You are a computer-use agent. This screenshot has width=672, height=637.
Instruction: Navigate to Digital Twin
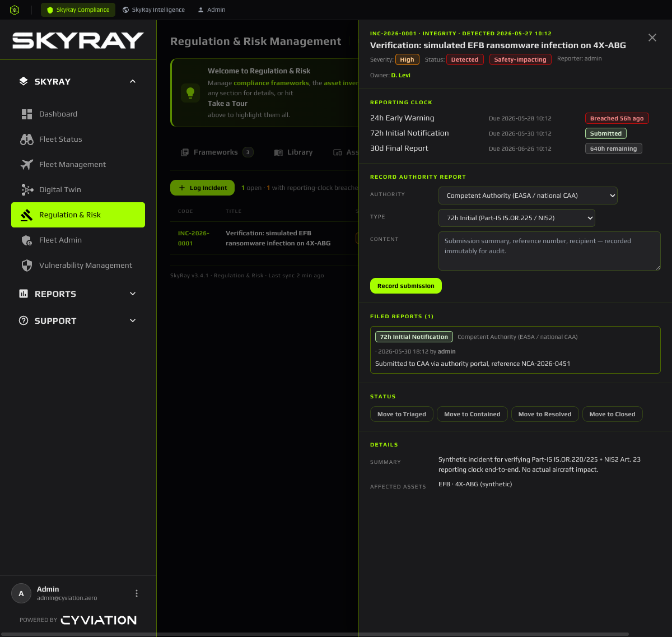click(x=78, y=189)
